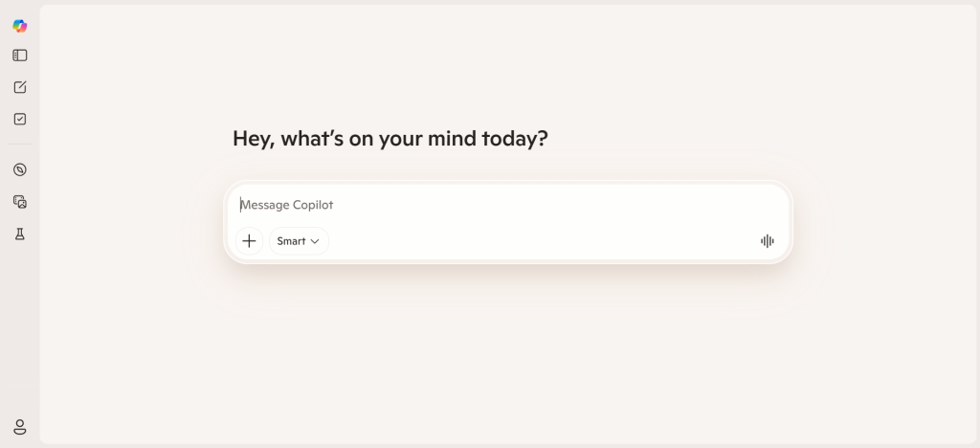Open the image library icon in sidebar
The width and height of the screenshot is (980, 448).
coord(19,201)
